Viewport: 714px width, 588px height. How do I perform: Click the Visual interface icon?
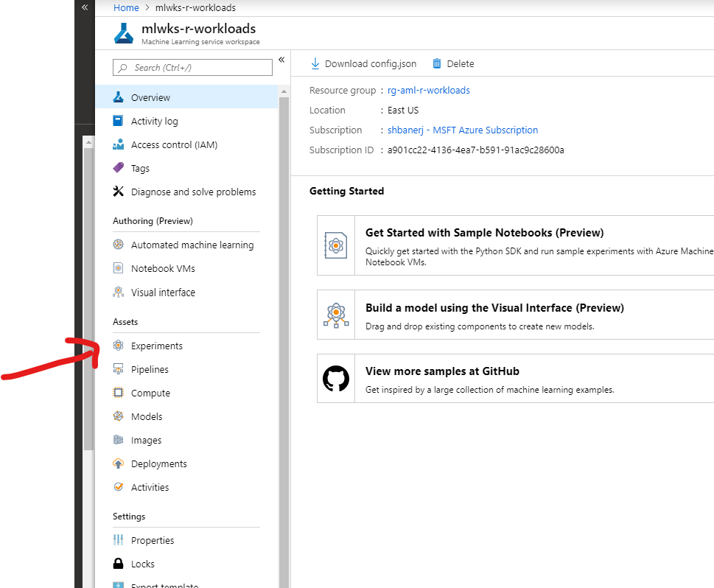coord(119,292)
